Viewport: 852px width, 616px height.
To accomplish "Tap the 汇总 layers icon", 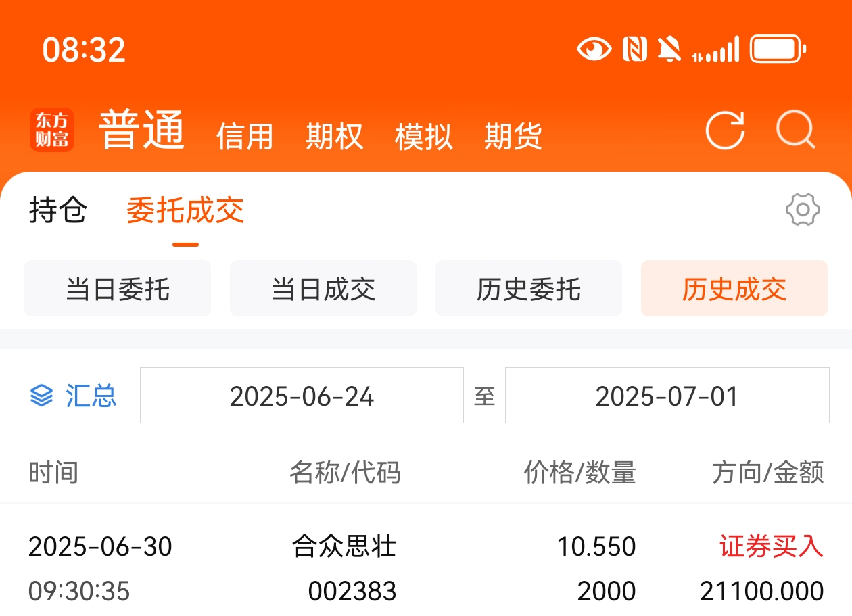I will 41,396.
